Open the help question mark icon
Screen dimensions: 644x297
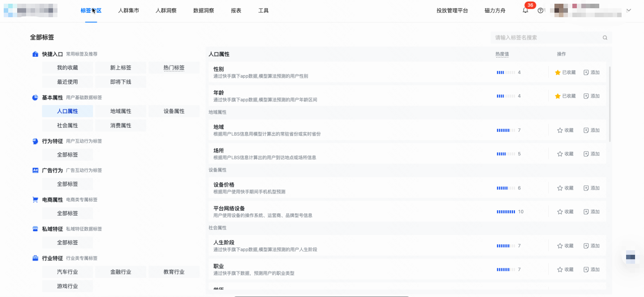click(x=540, y=10)
